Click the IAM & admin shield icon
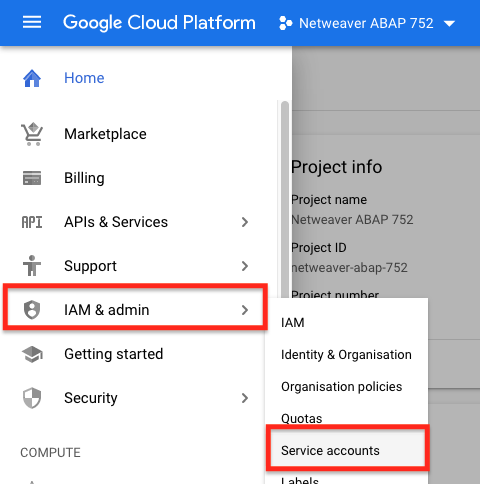Screen dimensions: 480x484 coord(32,310)
